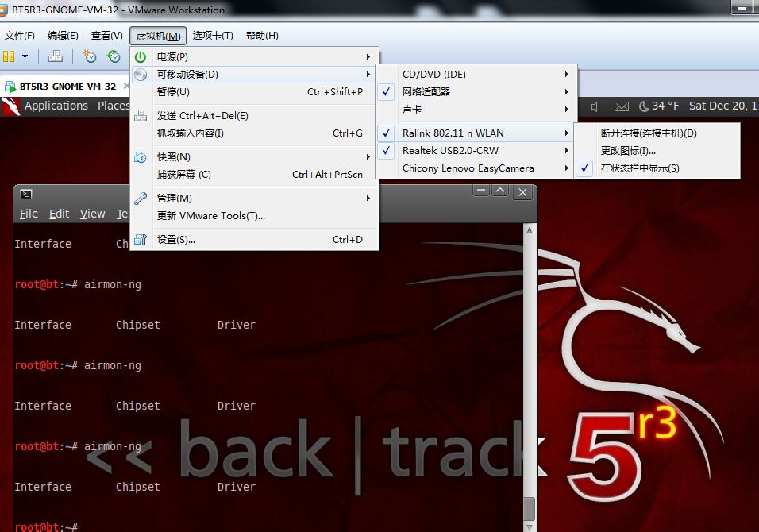Click network icon beside 发送 Ctrl+Alt+Del
The image size is (759, 532).
point(141,116)
